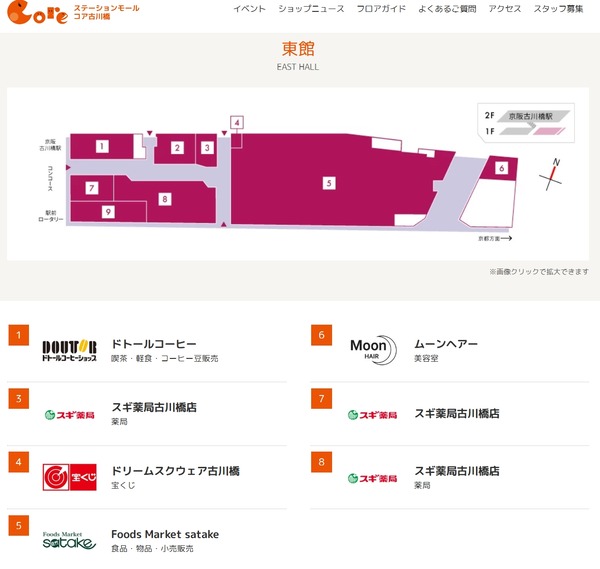Screen dimensions: 600x569
Task: Open the スタッフ募集 menu item
Action: click(x=558, y=9)
